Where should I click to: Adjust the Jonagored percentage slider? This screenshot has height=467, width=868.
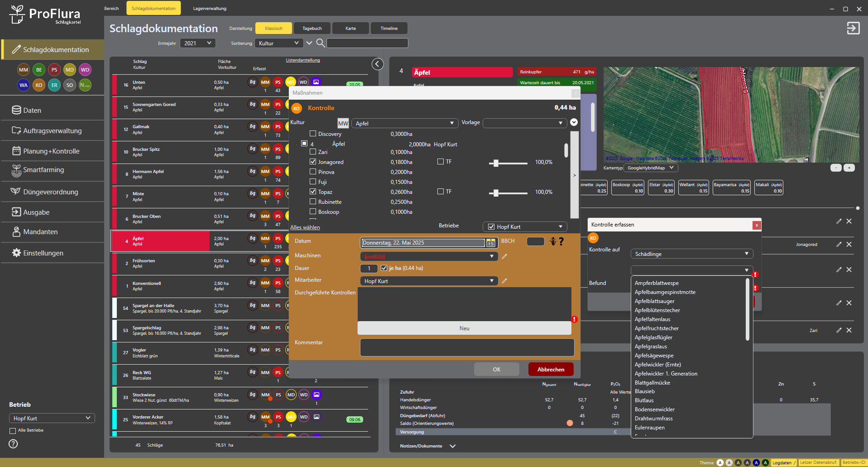click(496, 163)
